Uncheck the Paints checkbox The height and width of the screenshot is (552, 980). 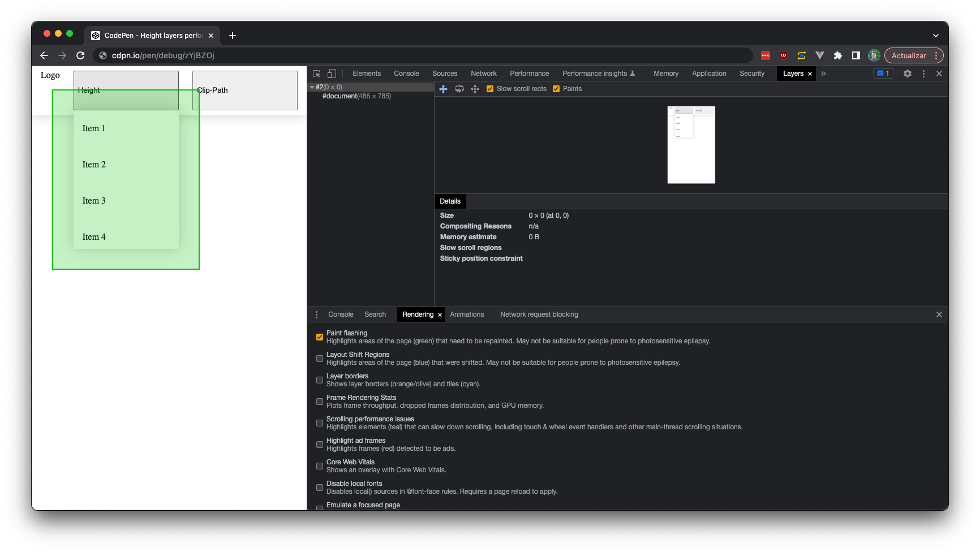(x=556, y=89)
